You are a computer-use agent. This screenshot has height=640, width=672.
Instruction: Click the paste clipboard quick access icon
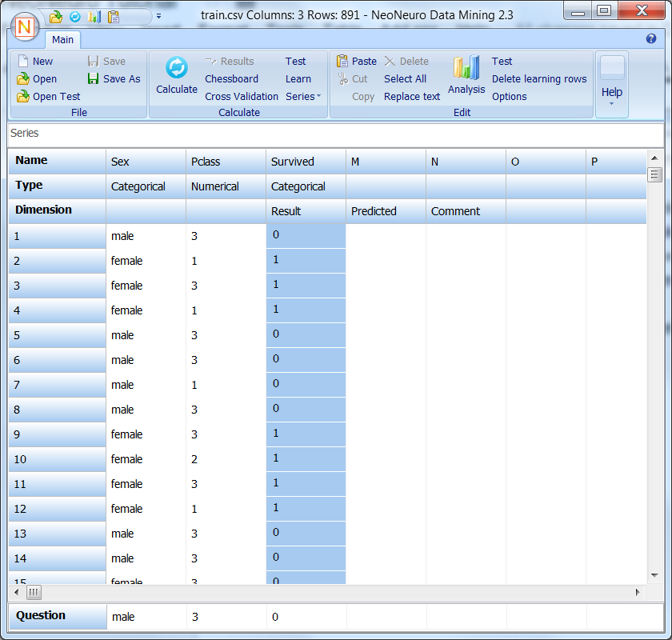tap(114, 17)
